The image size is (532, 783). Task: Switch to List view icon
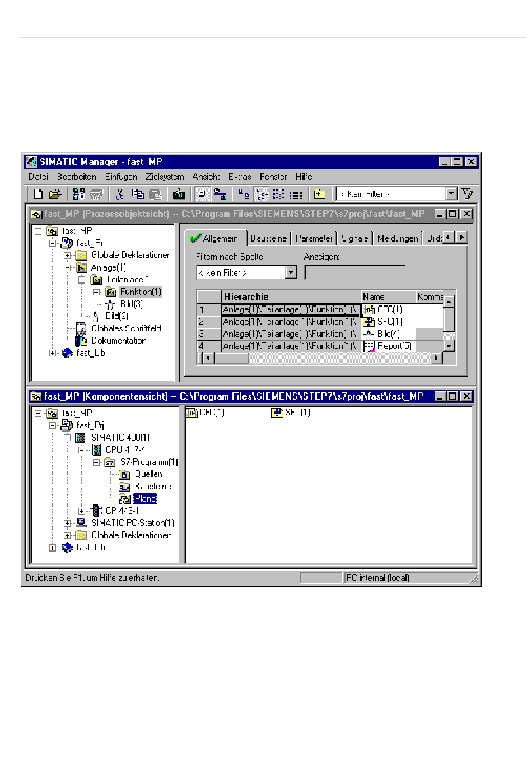279,194
